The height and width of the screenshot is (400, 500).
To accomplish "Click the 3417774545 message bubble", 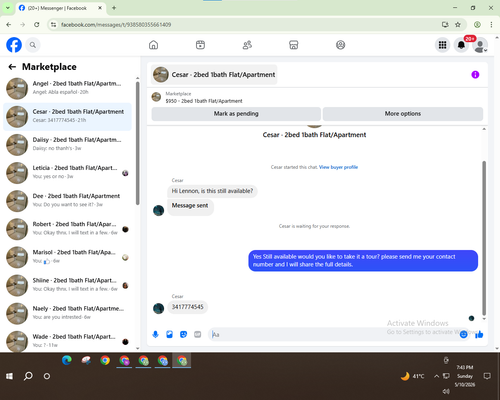I will point(187,307).
